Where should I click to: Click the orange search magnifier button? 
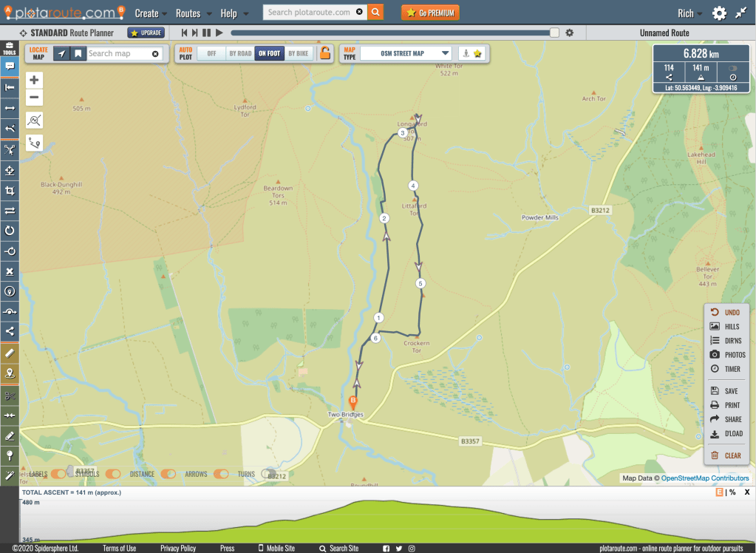376,13
